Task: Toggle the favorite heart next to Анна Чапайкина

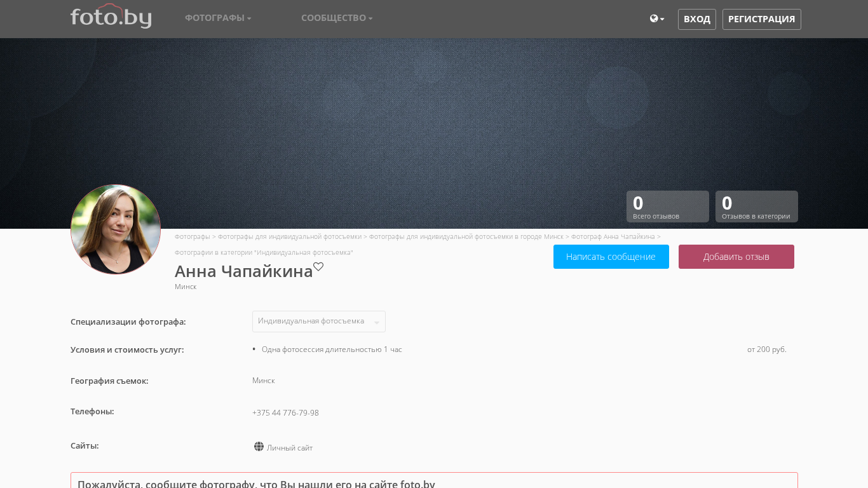Action: [318, 267]
